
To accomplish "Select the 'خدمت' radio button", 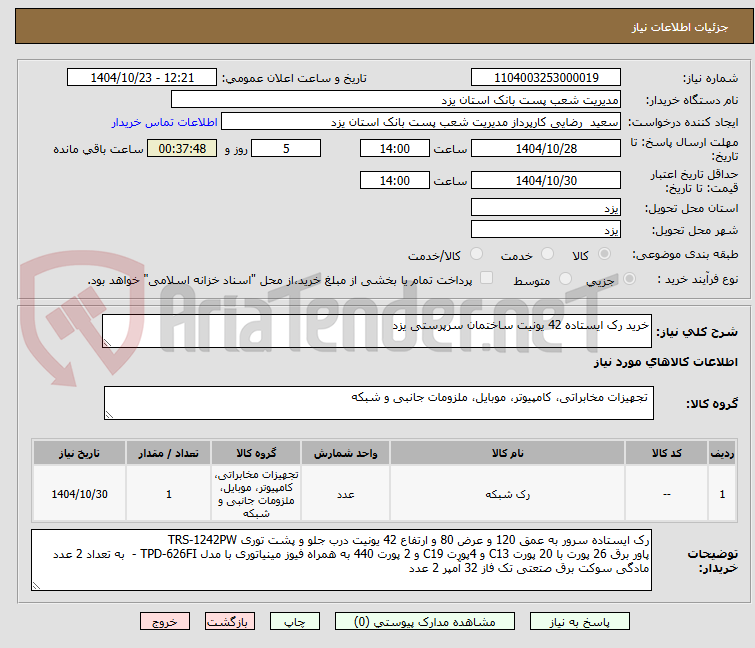I will (547, 254).
